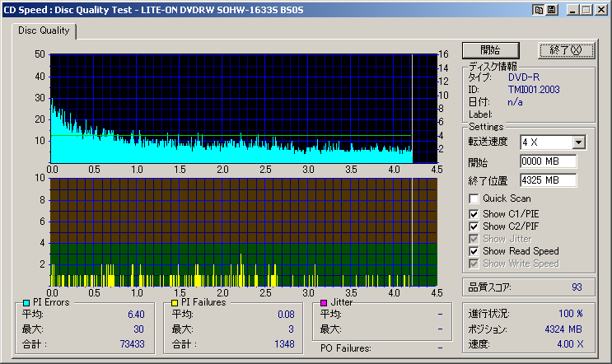Click the 開始 start button

[491, 50]
